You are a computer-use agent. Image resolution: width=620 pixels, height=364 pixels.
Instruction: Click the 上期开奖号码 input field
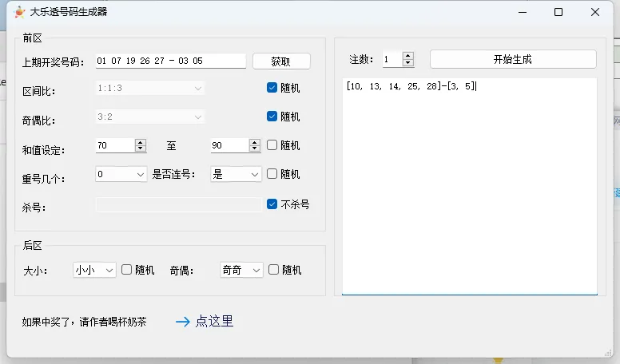169,61
